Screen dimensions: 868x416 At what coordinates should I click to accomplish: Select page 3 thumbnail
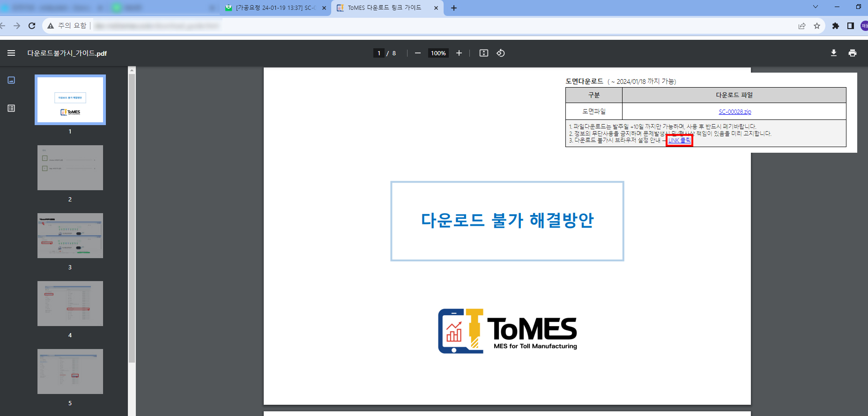[x=70, y=236]
